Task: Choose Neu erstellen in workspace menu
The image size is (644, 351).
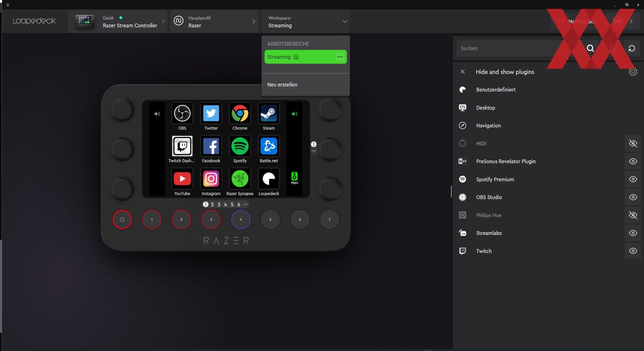Action: tap(282, 85)
